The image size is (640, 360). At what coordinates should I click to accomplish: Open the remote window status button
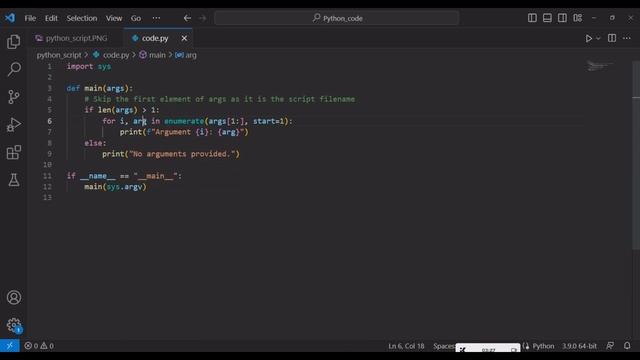click(x=9, y=346)
